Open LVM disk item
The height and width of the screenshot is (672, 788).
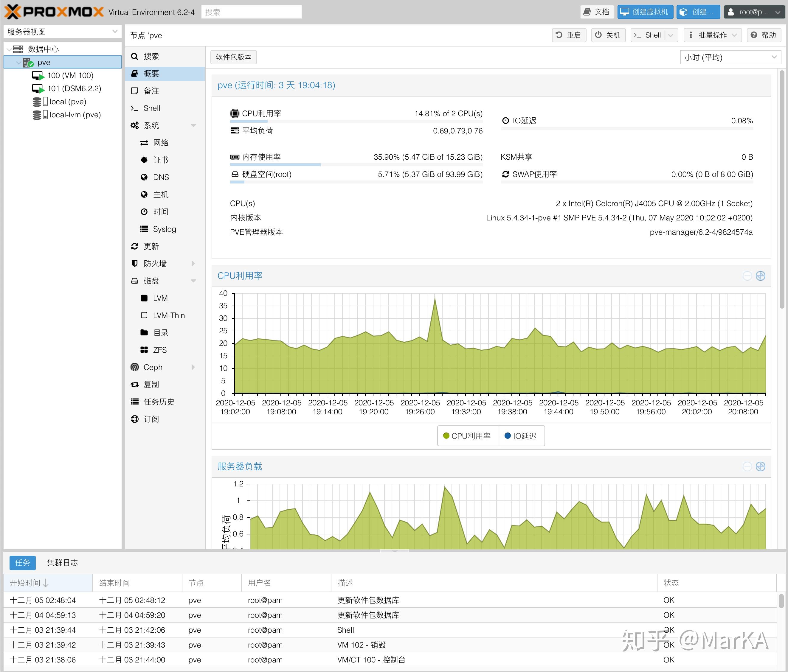165,298
